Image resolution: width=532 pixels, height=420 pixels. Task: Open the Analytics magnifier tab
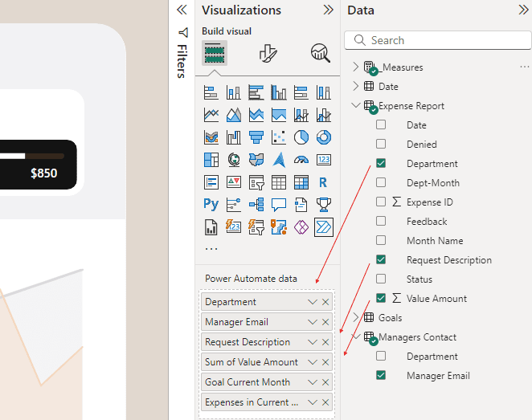tap(321, 53)
